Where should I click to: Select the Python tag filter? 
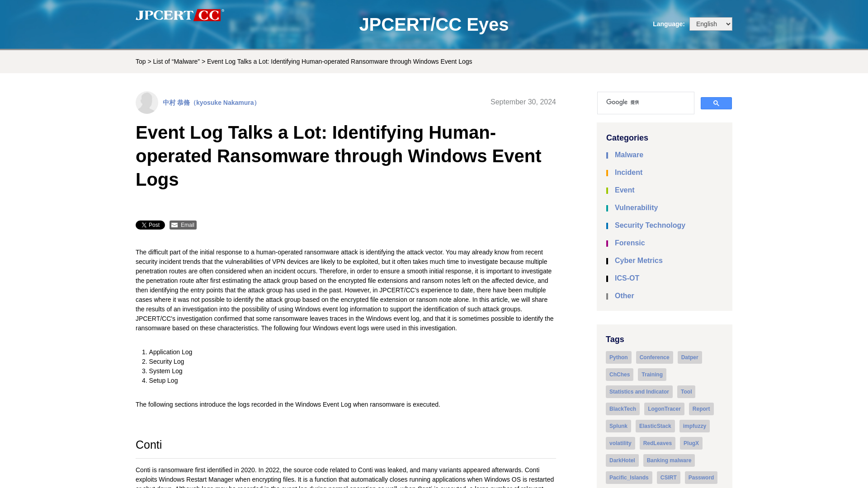[x=619, y=357]
